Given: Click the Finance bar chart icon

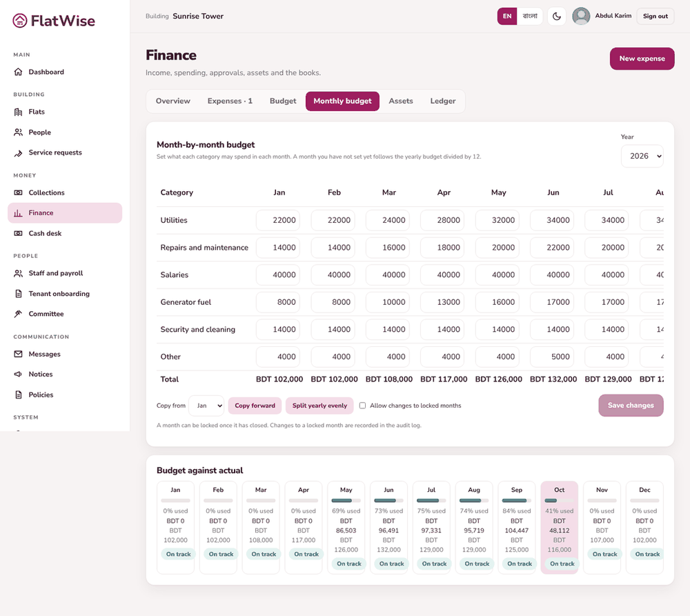Looking at the screenshot, I should click(18, 213).
